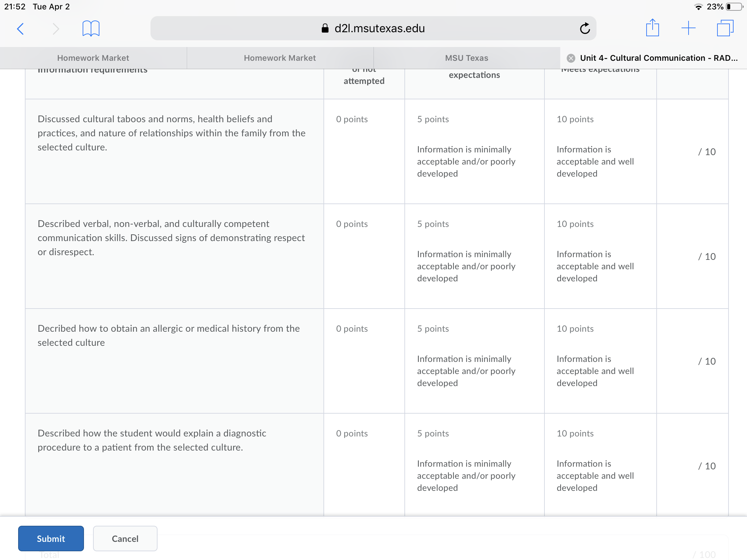Open the bookmarks book icon
747x560 pixels.
(x=91, y=28)
